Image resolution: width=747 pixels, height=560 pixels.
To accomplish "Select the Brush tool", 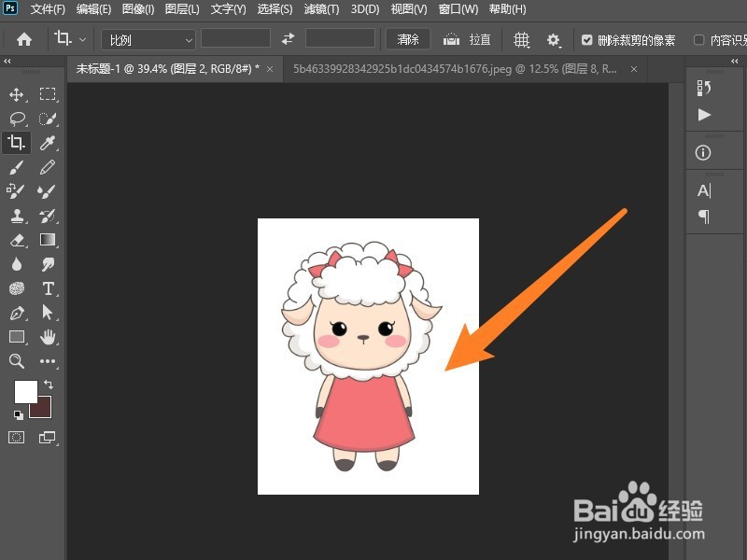I will pyautogui.click(x=17, y=167).
